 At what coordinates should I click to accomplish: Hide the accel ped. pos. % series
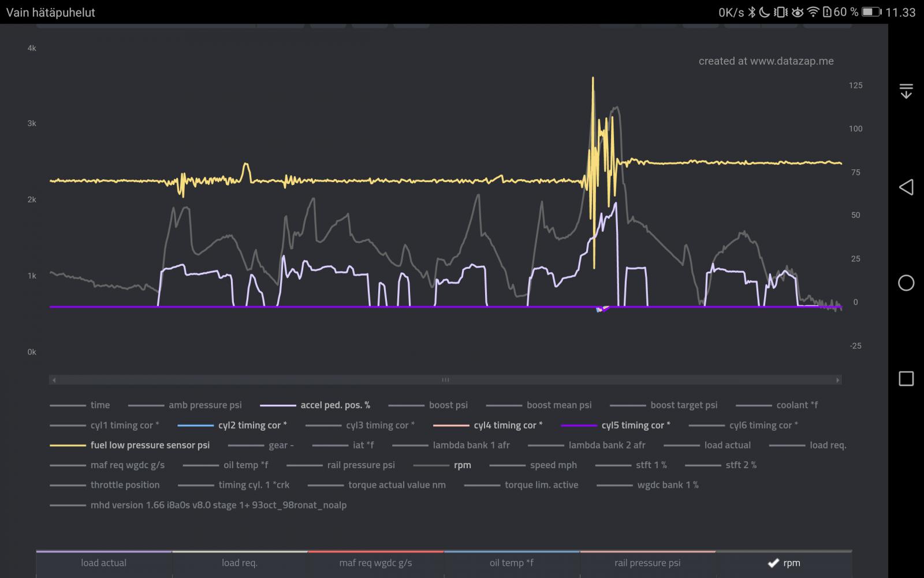click(335, 405)
